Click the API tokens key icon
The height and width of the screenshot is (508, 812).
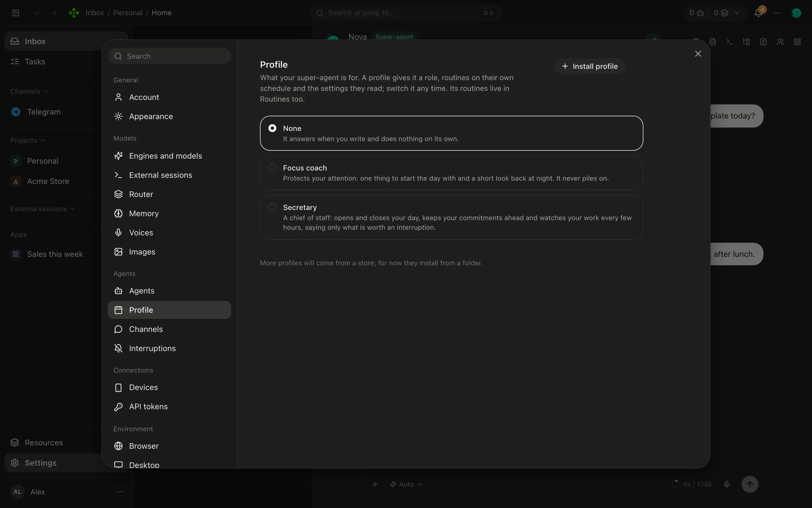pos(118,406)
